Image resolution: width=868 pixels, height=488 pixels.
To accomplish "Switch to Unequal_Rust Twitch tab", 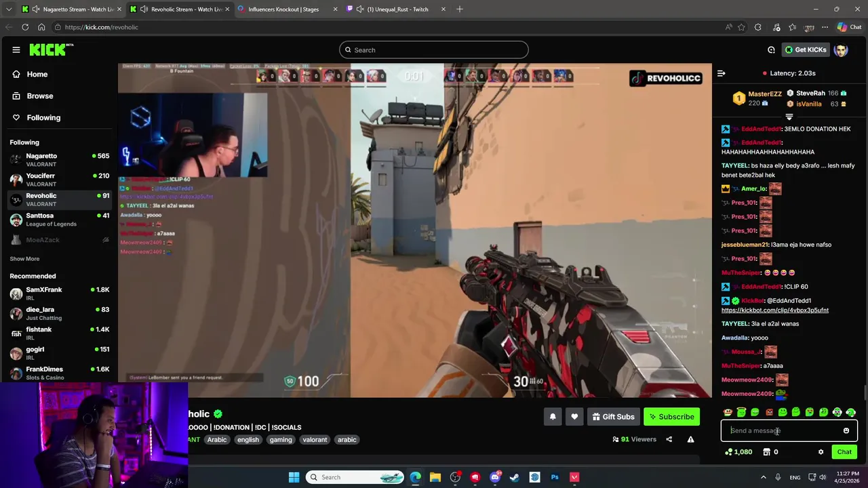I will (397, 9).
